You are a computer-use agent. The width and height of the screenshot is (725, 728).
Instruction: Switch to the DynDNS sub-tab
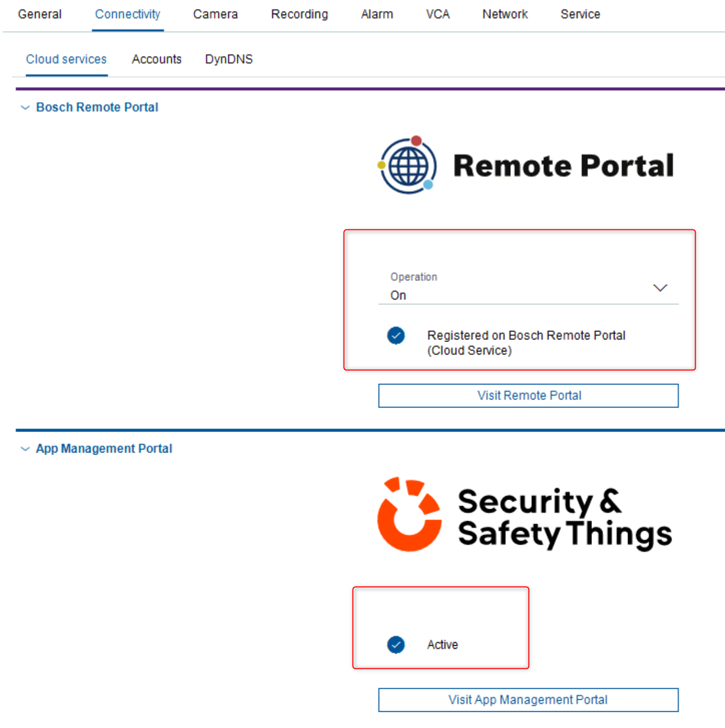tap(229, 59)
